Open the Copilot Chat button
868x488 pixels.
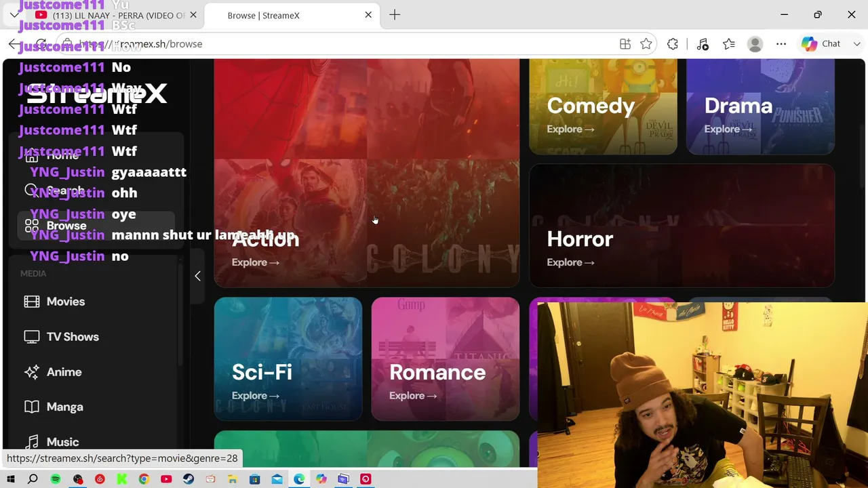tap(823, 44)
